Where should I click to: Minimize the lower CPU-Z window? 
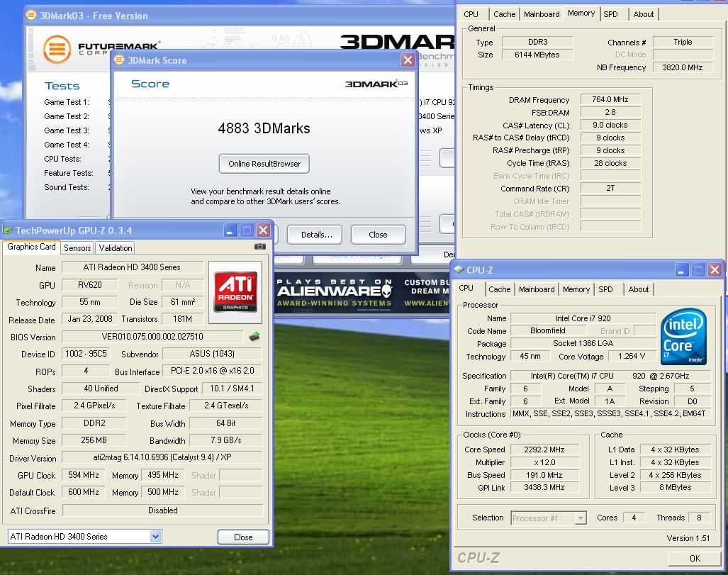(682, 270)
